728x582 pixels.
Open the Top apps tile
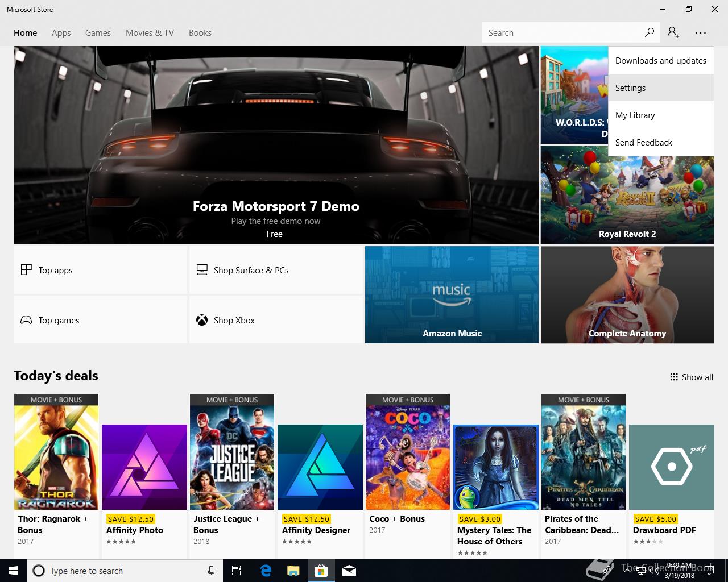point(100,270)
